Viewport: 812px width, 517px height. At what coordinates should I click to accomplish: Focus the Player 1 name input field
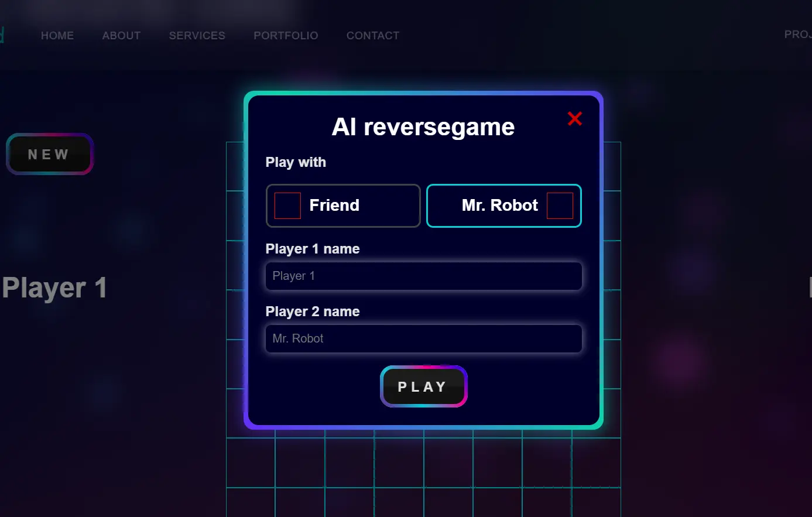[423, 276]
